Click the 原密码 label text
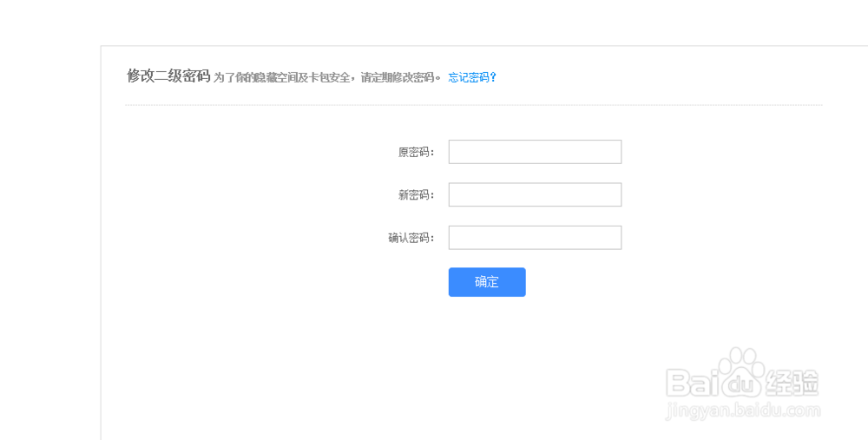 (417, 152)
